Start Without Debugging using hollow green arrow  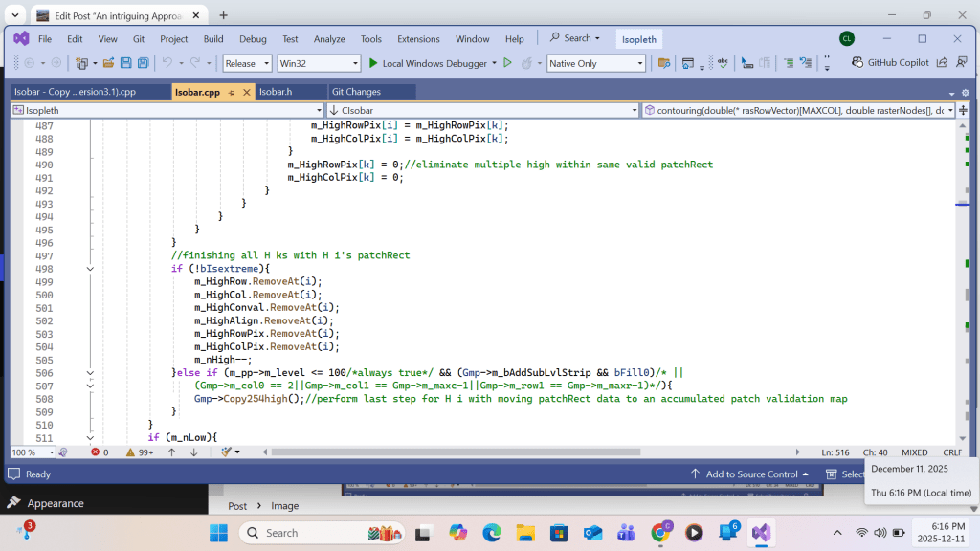click(507, 63)
